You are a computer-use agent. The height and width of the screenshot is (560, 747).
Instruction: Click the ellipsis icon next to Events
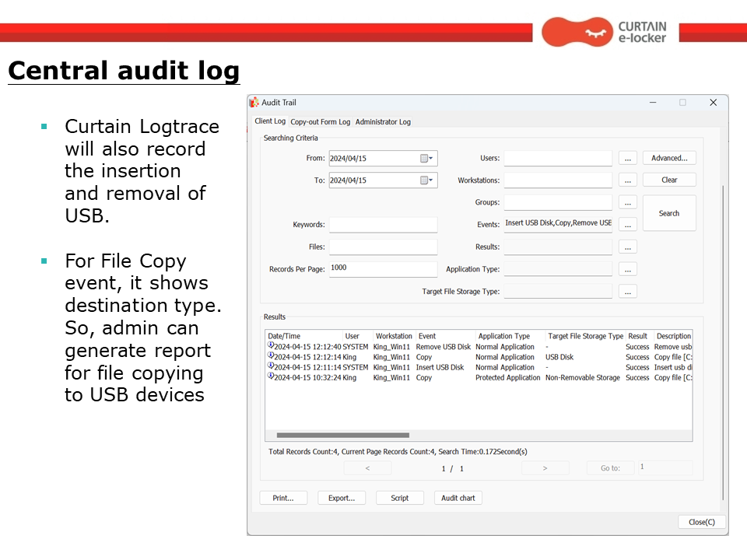627,223
